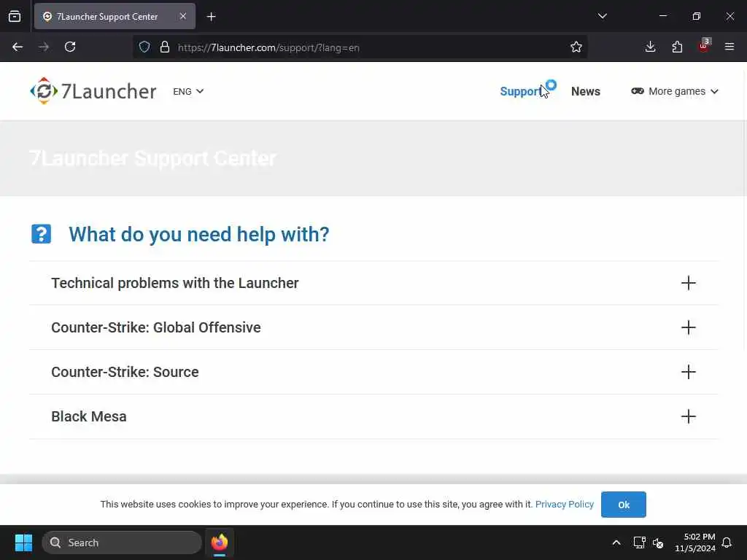
Task: Go back with the browser back arrow
Action: click(18, 47)
